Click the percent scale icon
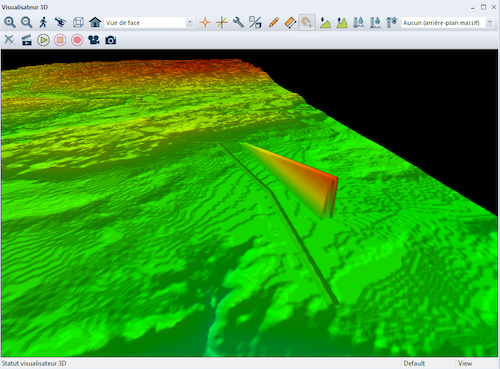Viewport: 500px width, 369px height. pos(255,23)
